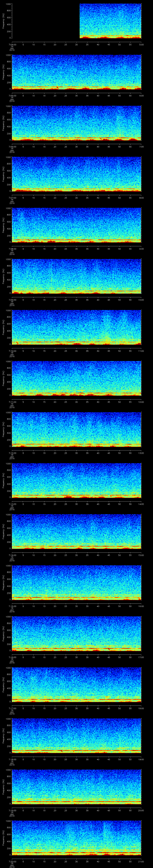Click the 7:13:00 time label
This screenshot has height=868, width=153.
point(12,504)
